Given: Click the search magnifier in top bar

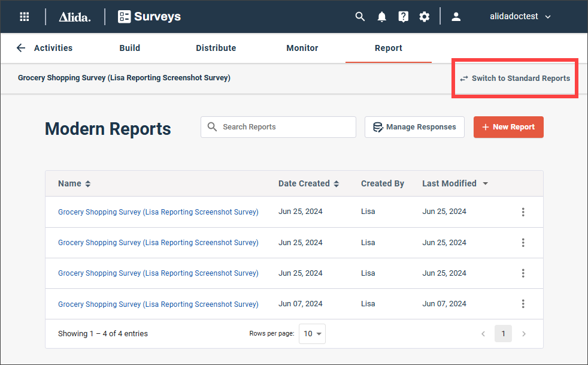Looking at the screenshot, I should click(x=360, y=17).
